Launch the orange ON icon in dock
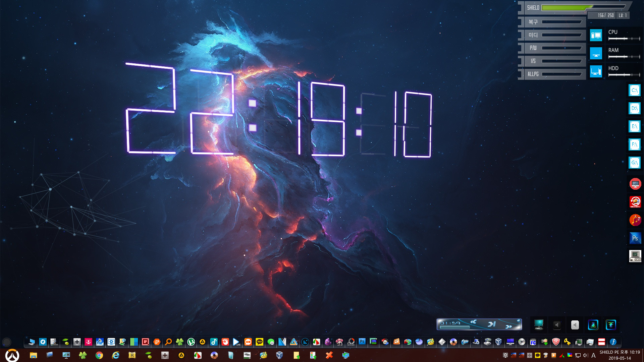644x362 pixels. click(248, 342)
